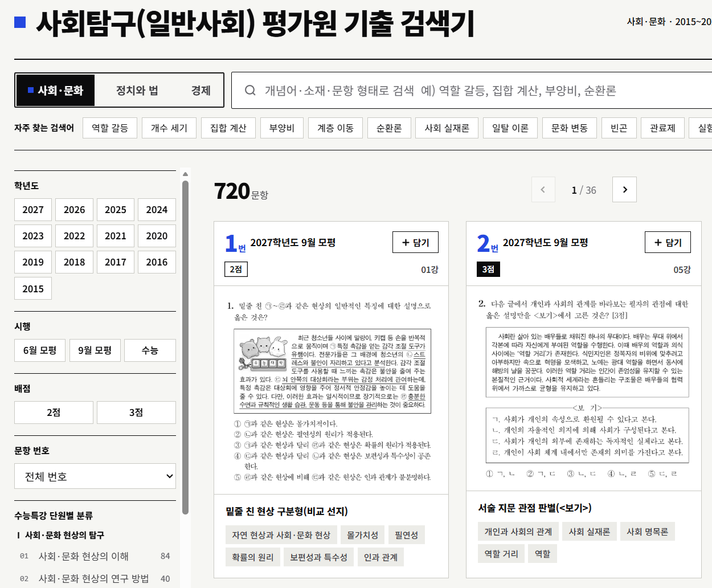Select the 순환론 frequent keyword

389,128
